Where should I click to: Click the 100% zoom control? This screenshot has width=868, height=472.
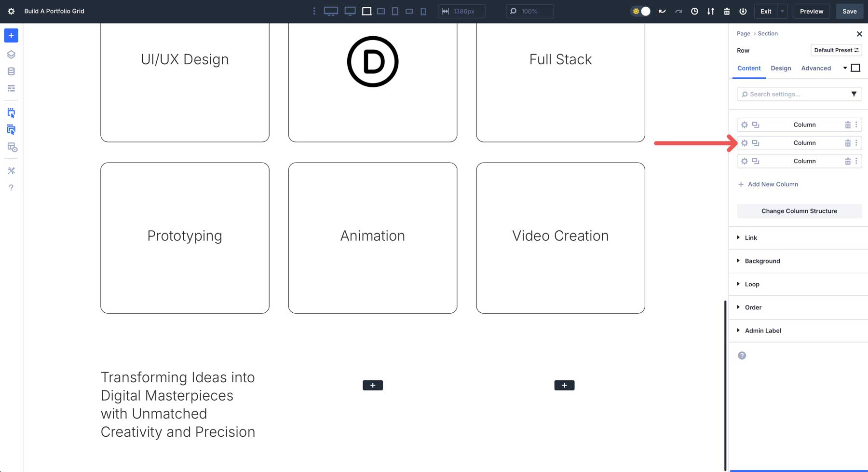point(529,11)
